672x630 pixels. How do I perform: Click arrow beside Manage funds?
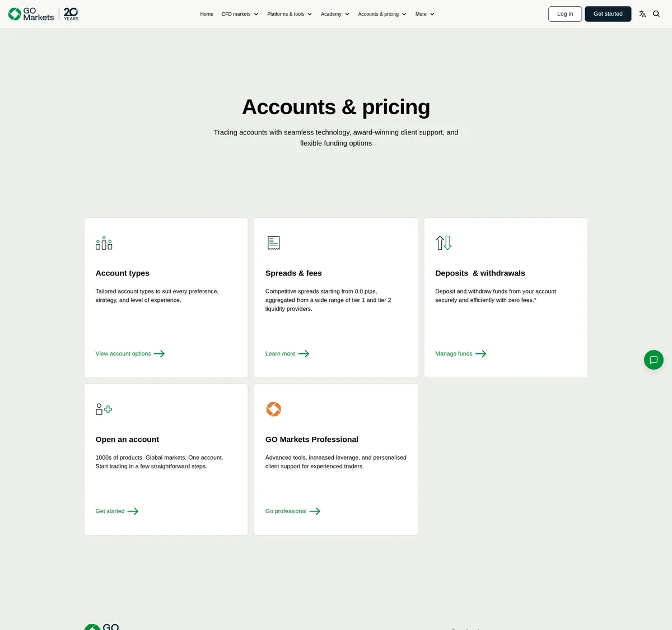(480, 354)
